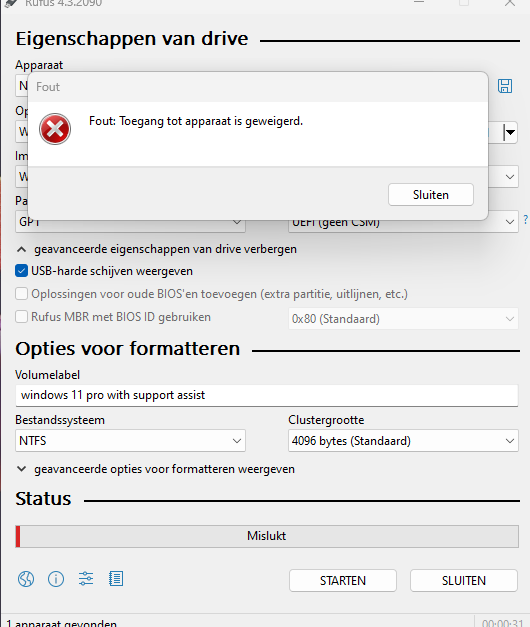The height and width of the screenshot is (627, 530).
Task: Click the Volumelabel text field
Action: (x=267, y=395)
